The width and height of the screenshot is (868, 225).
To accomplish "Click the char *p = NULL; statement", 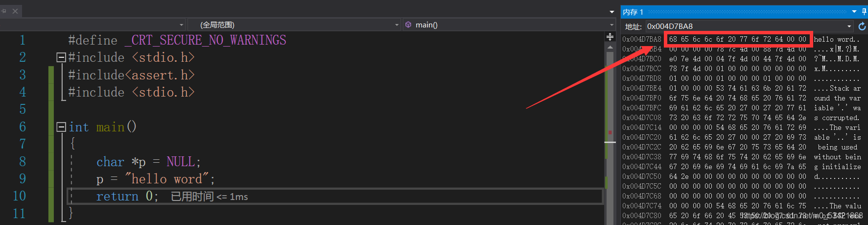I will click(148, 162).
